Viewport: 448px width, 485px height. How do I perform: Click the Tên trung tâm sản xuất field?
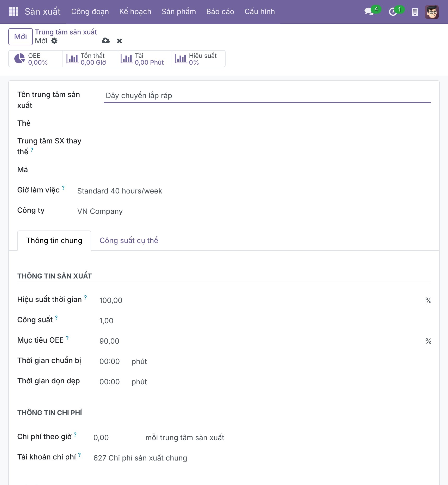[x=267, y=96]
